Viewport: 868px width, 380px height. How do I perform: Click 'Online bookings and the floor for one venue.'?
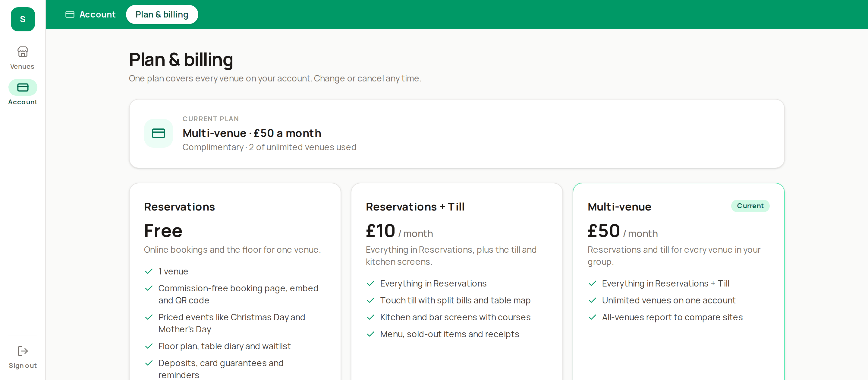coord(232,250)
